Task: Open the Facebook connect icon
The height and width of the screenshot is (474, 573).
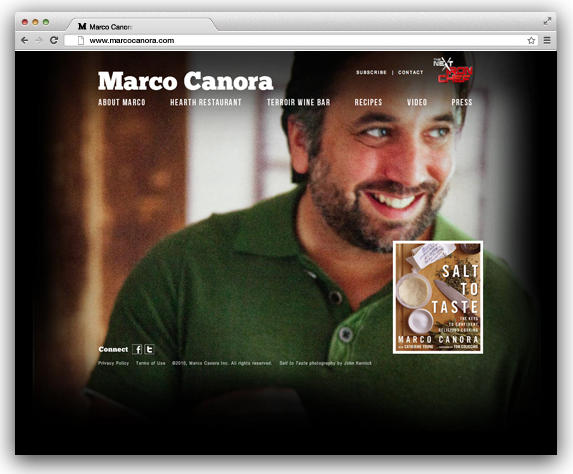Action: pyautogui.click(x=137, y=349)
